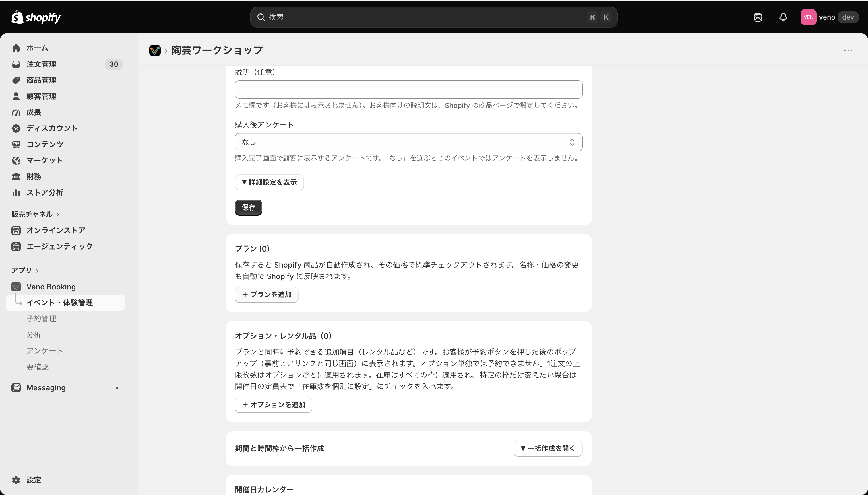Click the 成長 gauge icon
The height and width of the screenshot is (495, 868).
pos(16,112)
